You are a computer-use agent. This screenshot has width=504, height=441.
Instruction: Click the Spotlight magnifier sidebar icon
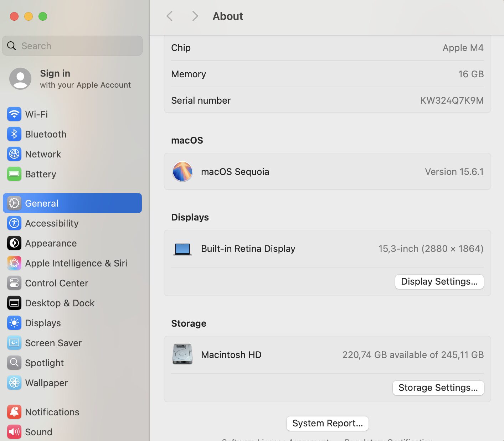pos(14,363)
